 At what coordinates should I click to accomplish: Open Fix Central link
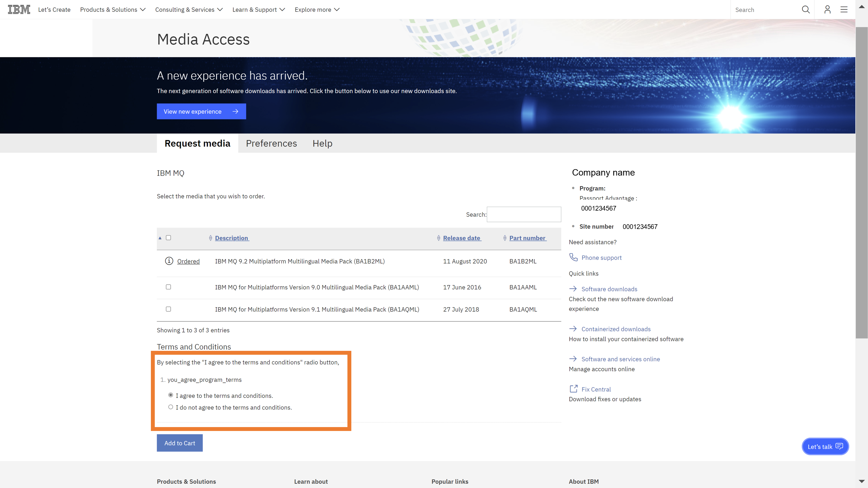pos(596,389)
